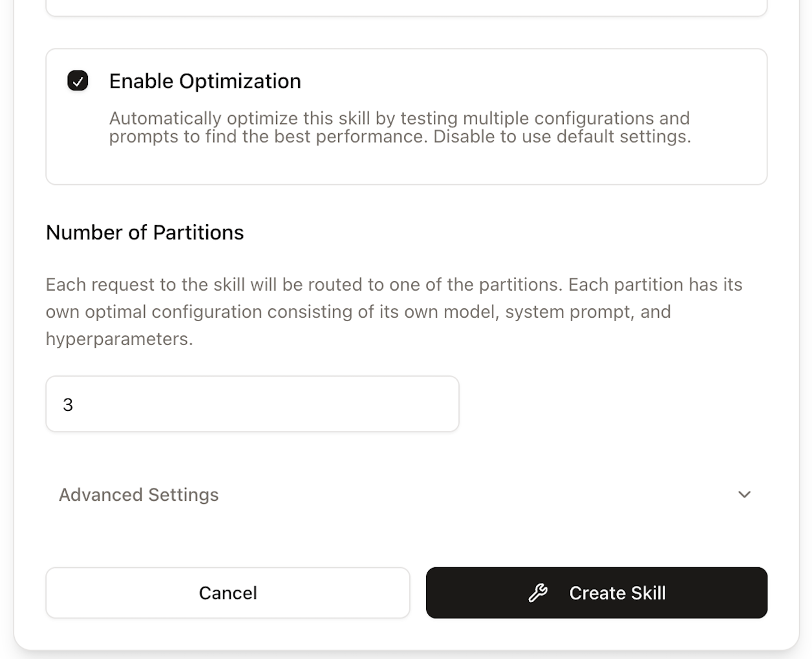Click the Advanced Settings chevron arrow icon

(x=744, y=494)
